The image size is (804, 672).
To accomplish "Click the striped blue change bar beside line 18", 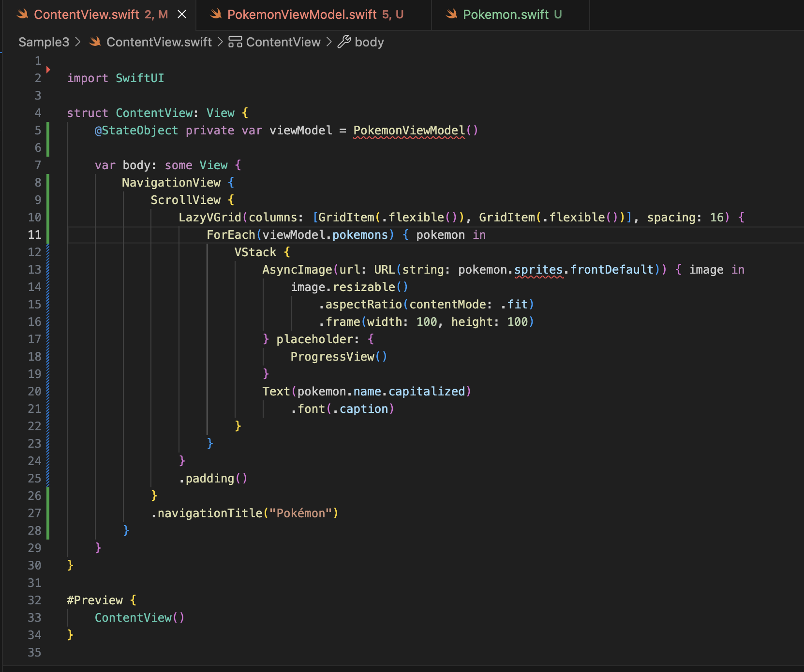I will pos(48,357).
